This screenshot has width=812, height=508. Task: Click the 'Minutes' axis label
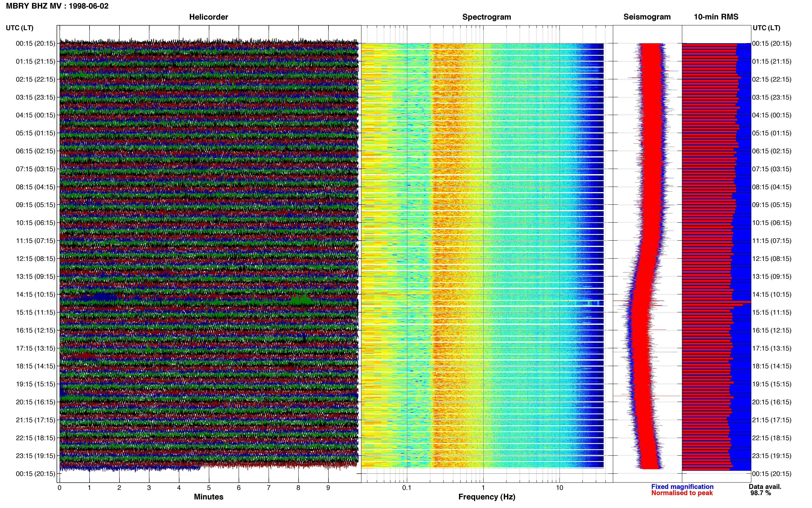click(209, 497)
